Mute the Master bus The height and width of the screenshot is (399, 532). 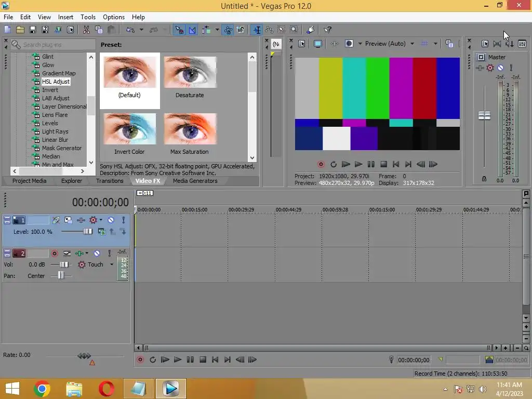(500, 68)
